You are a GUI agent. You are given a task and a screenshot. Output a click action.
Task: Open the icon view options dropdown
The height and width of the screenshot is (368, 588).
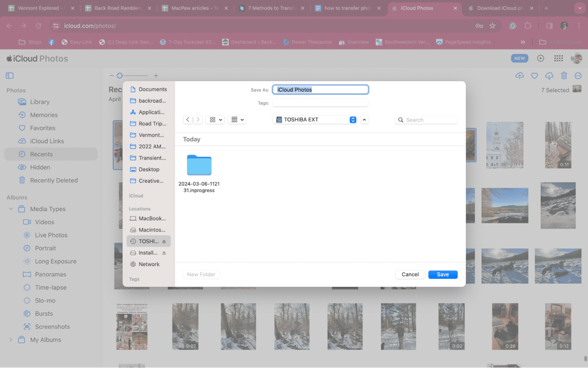click(215, 120)
